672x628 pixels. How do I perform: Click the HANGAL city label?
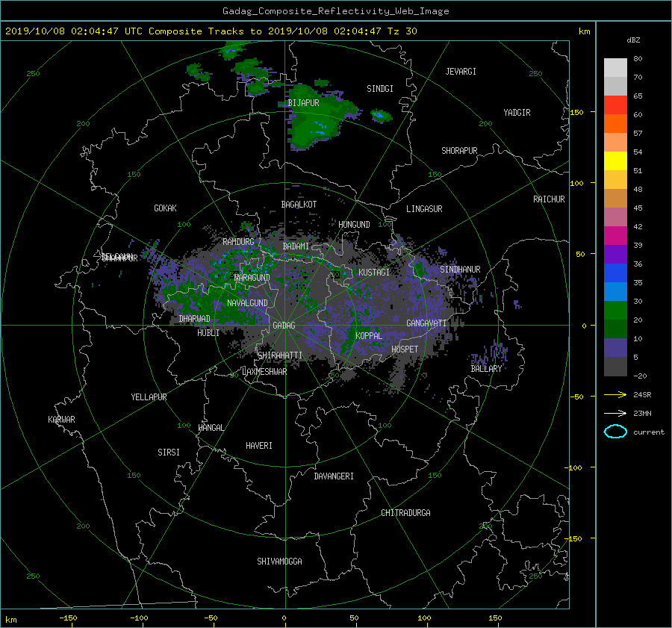[x=211, y=428]
